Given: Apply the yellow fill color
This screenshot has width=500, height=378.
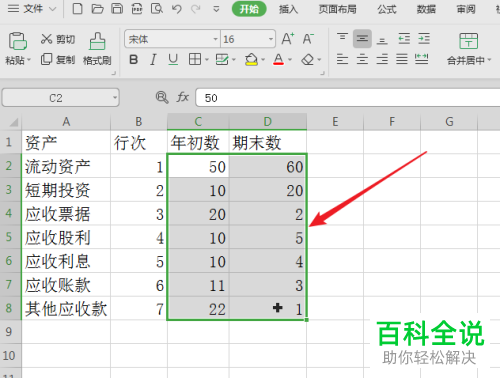Looking at the screenshot, I should (251, 60).
